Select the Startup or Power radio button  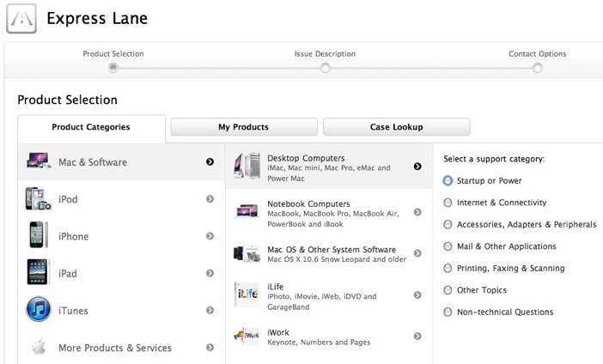tap(448, 180)
